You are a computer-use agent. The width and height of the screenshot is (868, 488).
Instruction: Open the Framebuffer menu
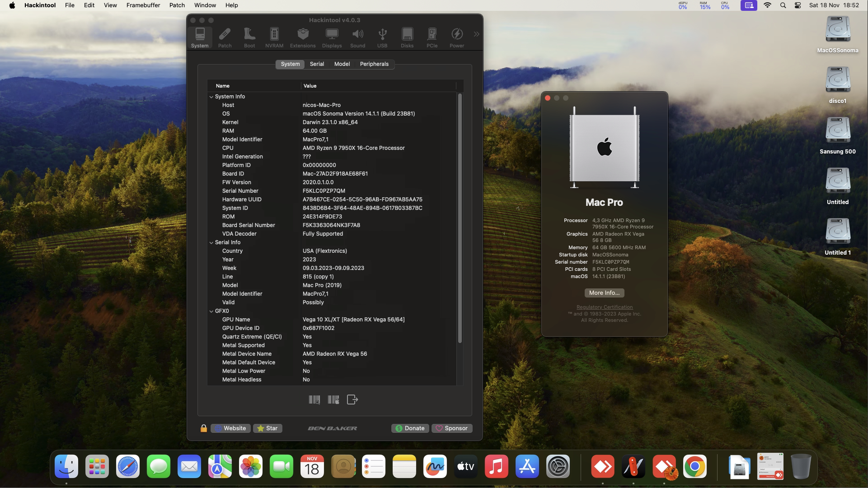(143, 5)
